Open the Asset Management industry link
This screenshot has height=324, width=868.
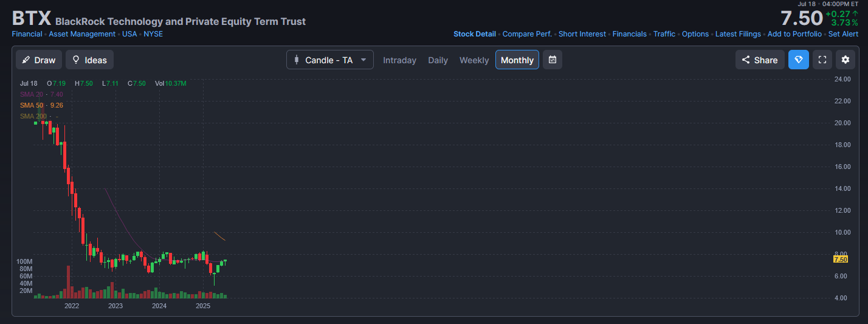[82, 34]
